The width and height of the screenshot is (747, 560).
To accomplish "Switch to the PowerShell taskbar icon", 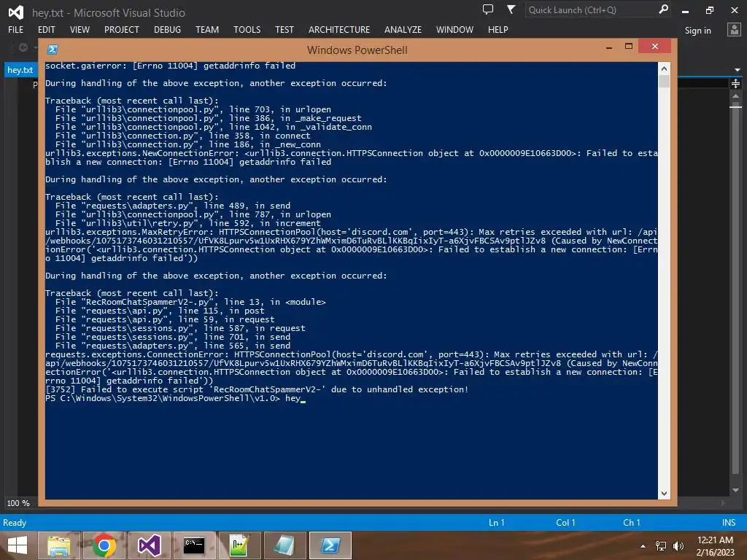I will [330, 545].
